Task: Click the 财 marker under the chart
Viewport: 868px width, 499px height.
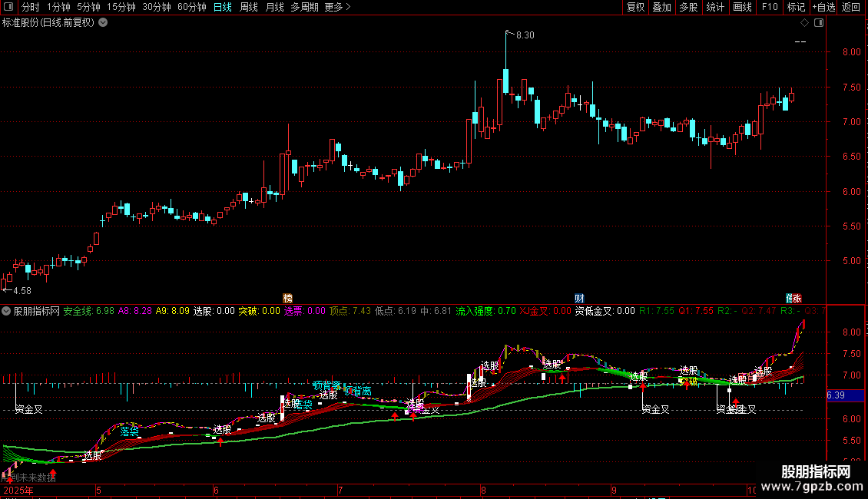Action: click(x=579, y=298)
